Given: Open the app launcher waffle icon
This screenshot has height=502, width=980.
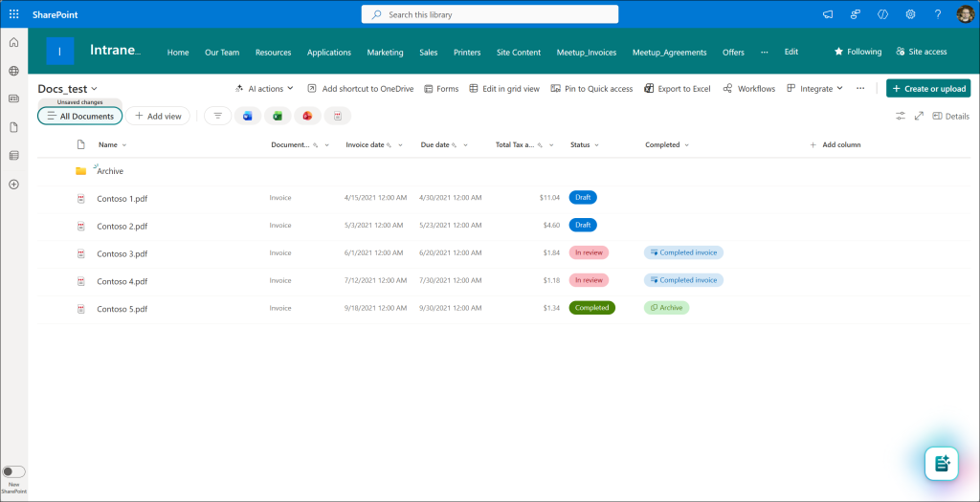Looking at the screenshot, I should click(13, 14).
